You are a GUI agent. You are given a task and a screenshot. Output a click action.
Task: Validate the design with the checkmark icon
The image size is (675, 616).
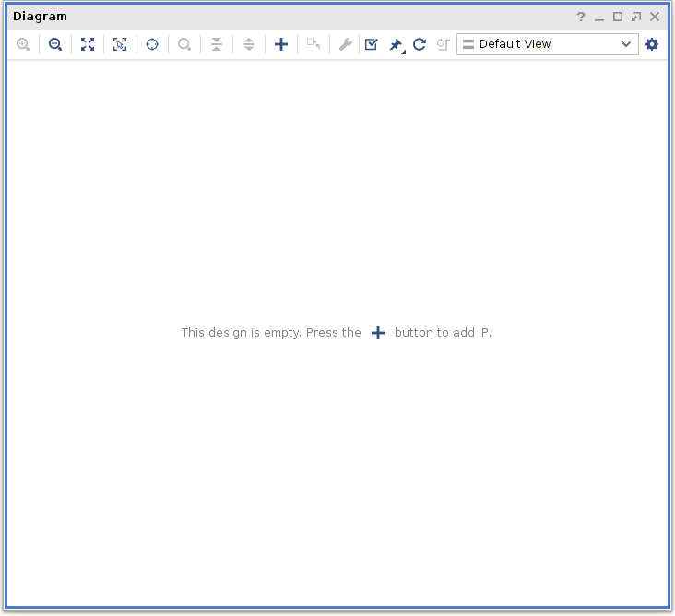tap(371, 44)
